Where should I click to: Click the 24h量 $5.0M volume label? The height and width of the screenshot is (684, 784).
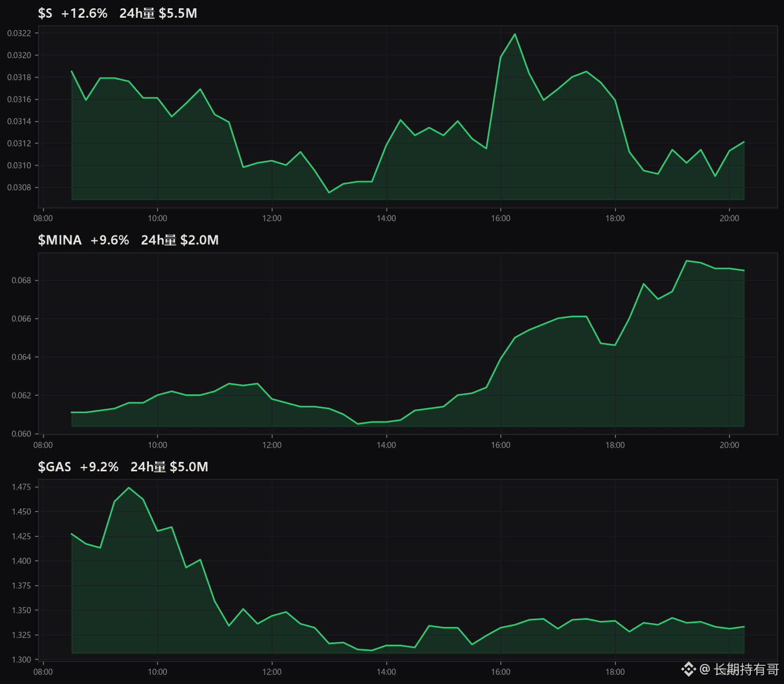(x=169, y=467)
